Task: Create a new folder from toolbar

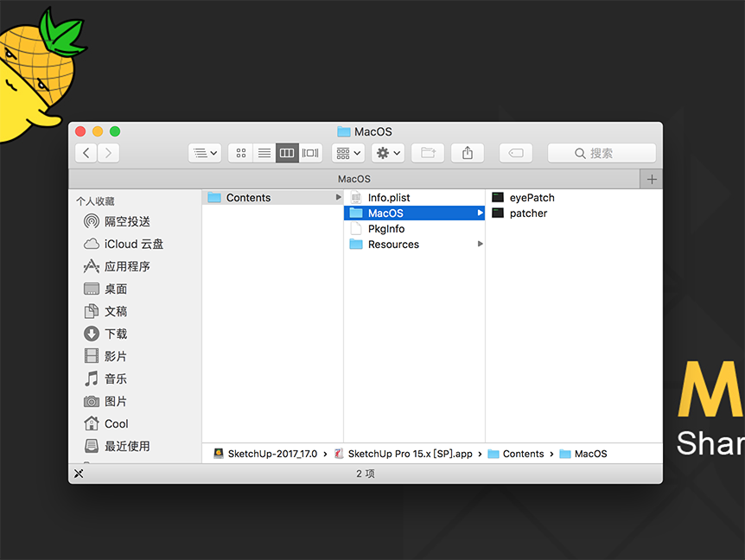Action: point(428,153)
